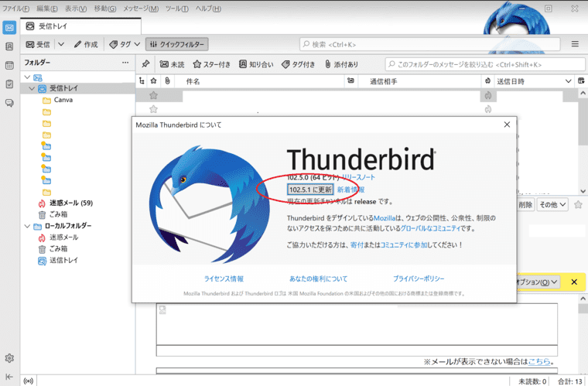The height and width of the screenshot is (386, 588).
Task: Collapse the 受信トレイ folder node
Action: pyautogui.click(x=32, y=88)
